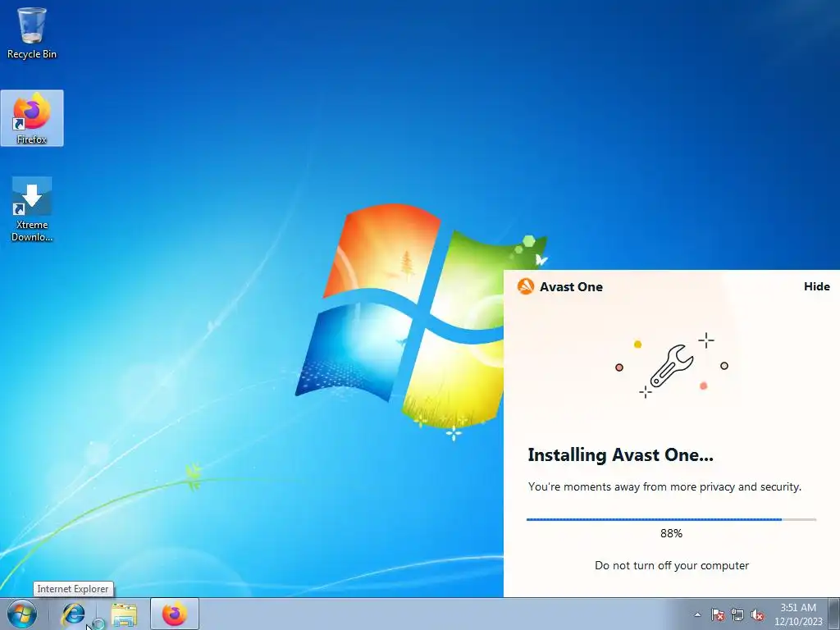The height and width of the screenshot is (630, 840).
Task: Click the Avast One logo icon
Action: 526,286
